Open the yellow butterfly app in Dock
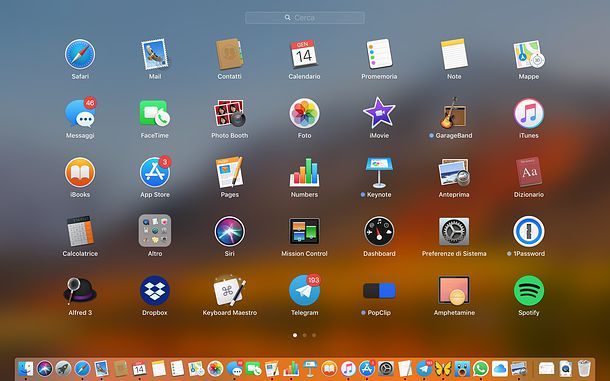 pos(443,368)
